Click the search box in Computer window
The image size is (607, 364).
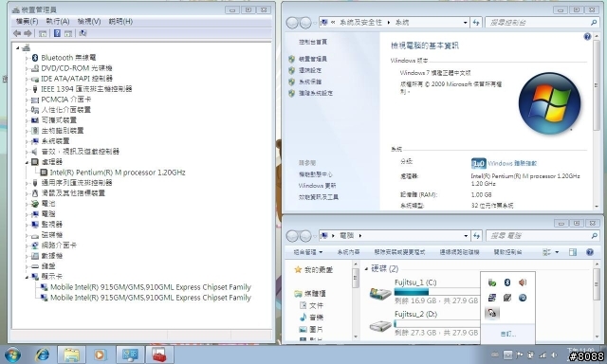click(542, 236)
